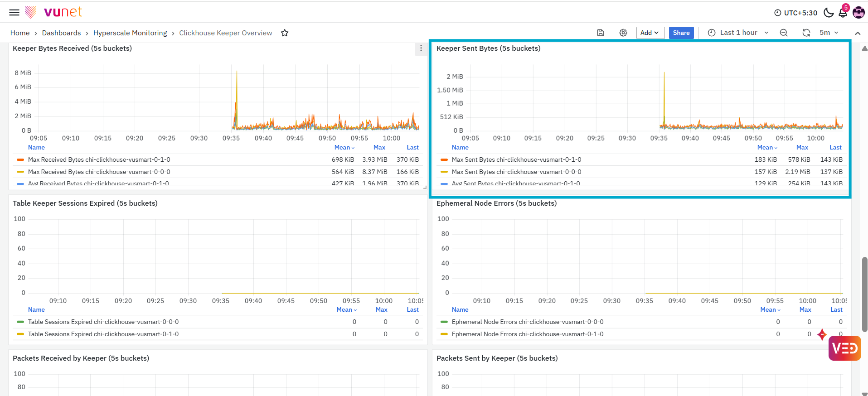Star the Clickhouse Keeper Overview dashboard

tap(285, 33)
